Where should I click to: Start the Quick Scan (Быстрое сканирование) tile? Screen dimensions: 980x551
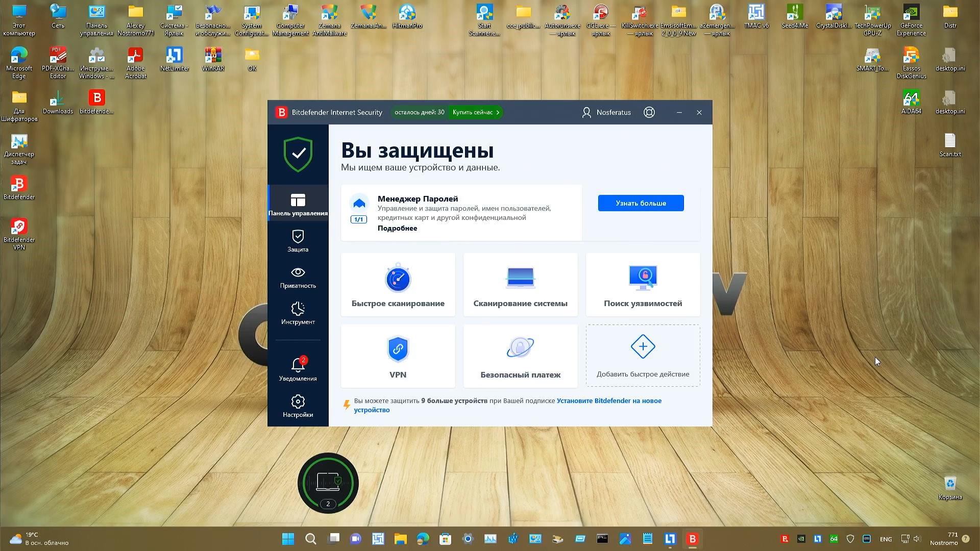coord(398,285)
